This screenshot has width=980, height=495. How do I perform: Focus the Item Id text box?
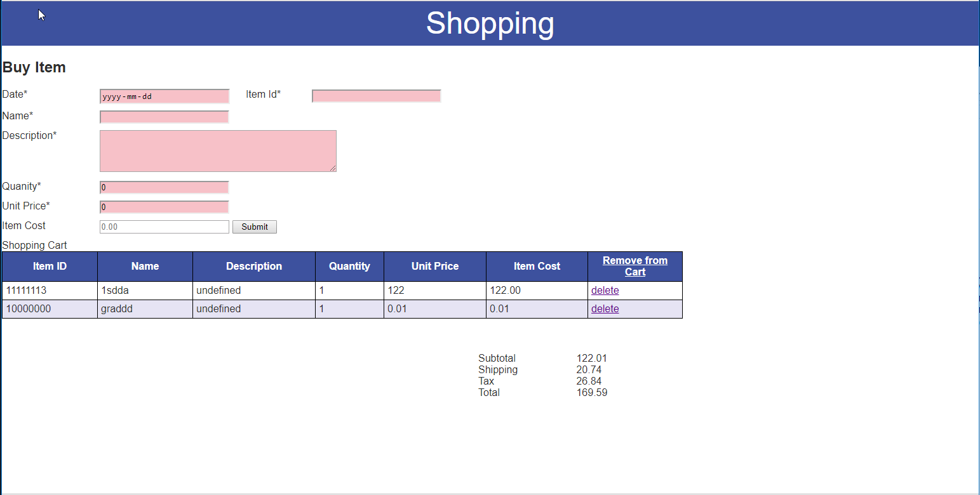[376, 96]
